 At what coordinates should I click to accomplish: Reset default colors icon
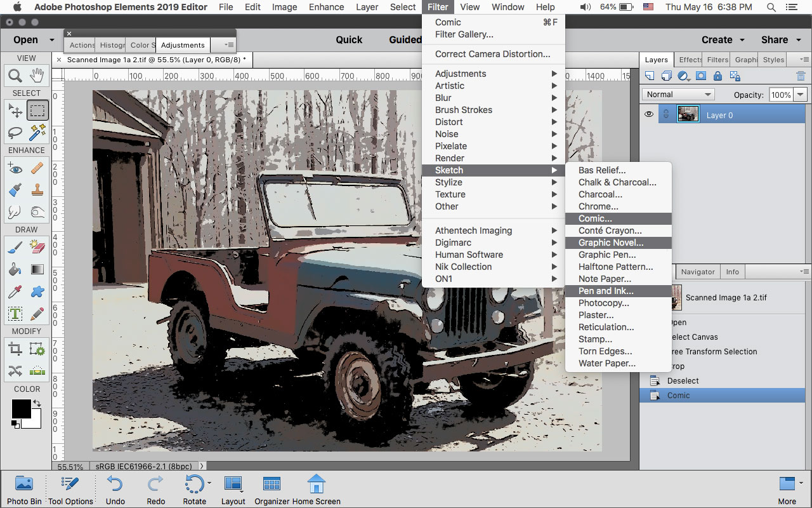[x=15, y=423]
